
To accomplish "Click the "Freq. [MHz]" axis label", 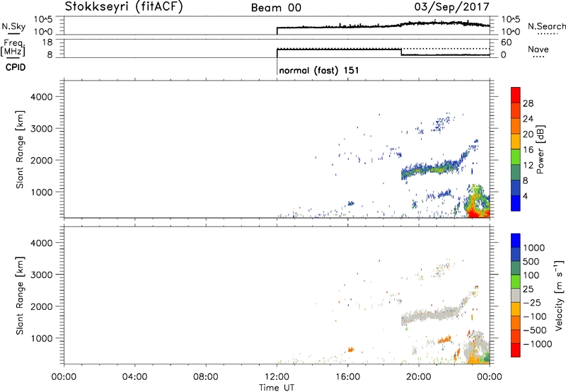I will tap(13, 47).
